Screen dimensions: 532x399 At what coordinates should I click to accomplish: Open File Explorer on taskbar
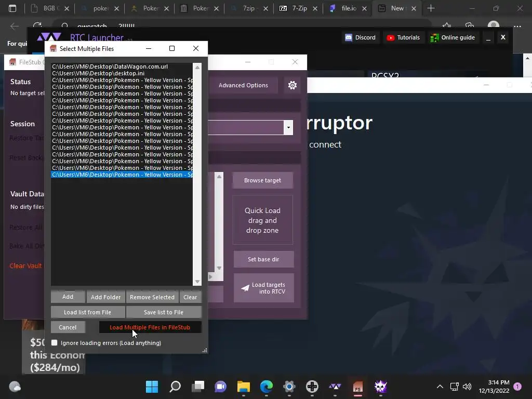point(243,387)
